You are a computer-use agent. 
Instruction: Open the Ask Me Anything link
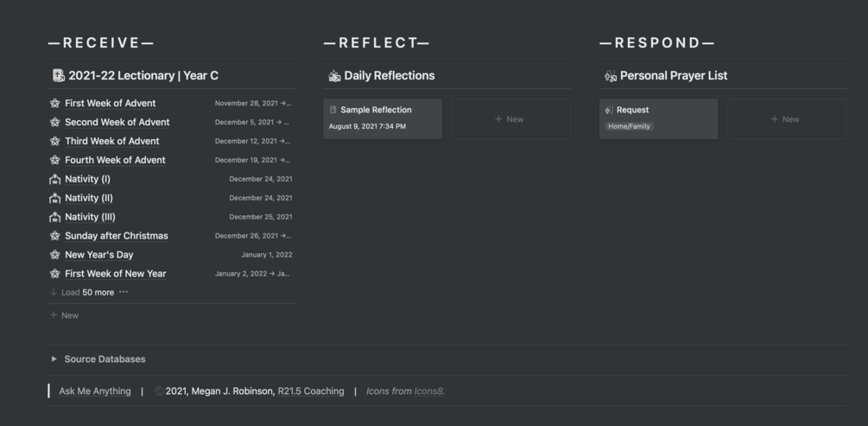click(x=95, y=391)
